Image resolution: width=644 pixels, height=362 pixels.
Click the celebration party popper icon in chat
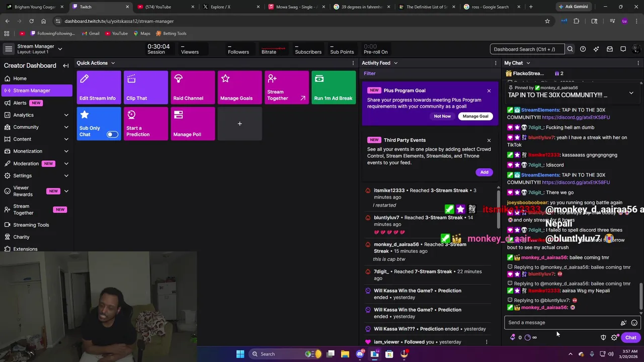tap(623, 323)
